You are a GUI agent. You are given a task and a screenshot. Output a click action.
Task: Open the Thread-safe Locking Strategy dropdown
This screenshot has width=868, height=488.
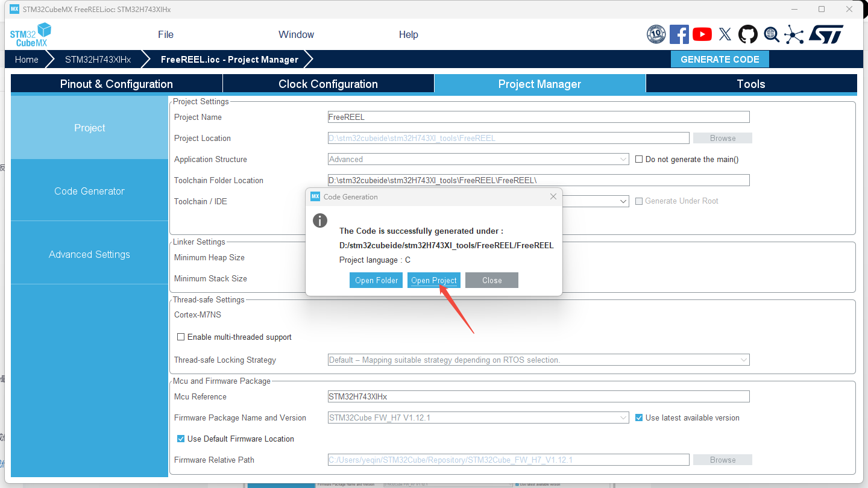click(538, 360)
